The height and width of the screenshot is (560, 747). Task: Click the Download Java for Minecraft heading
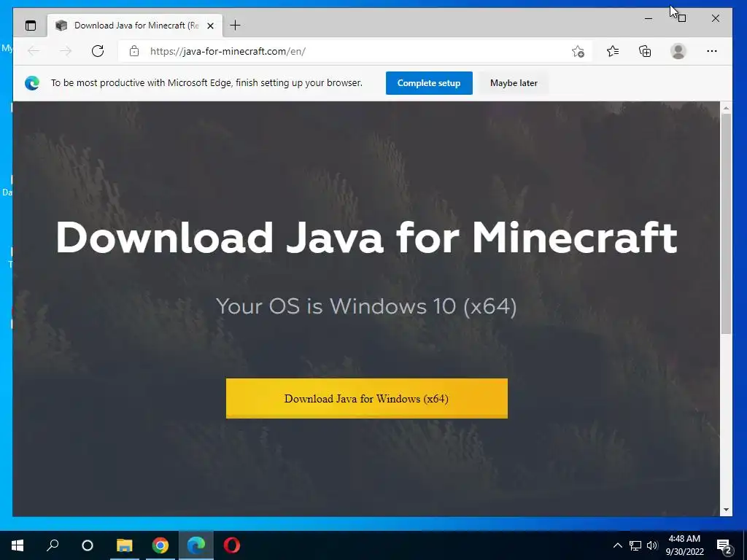click(366, 237)
